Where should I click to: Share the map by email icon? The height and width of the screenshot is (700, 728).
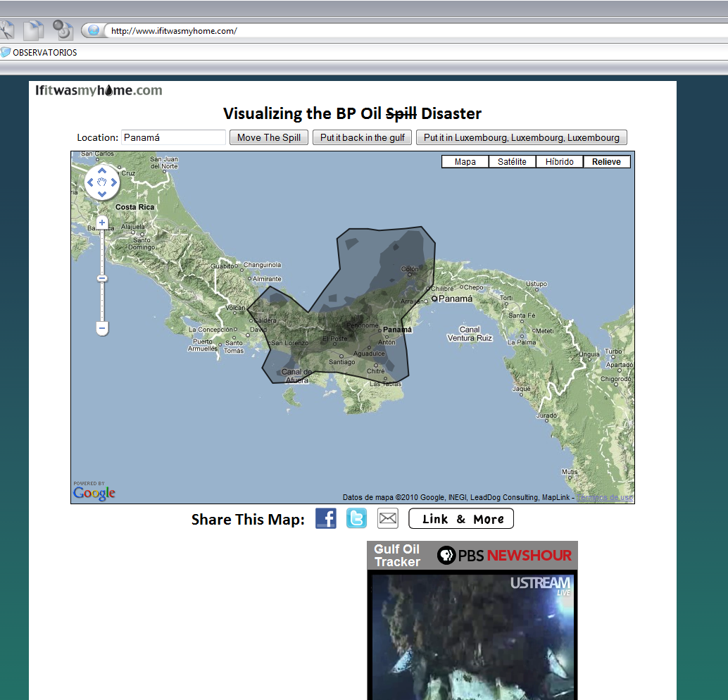(x=388, y=518)
